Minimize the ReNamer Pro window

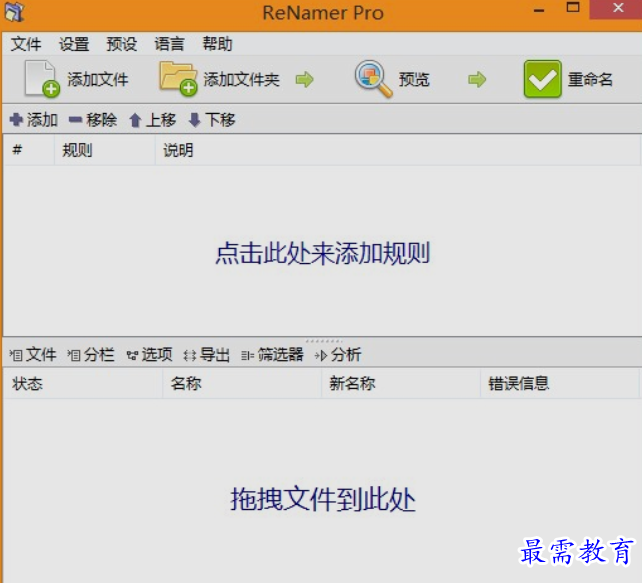point(539,10)
